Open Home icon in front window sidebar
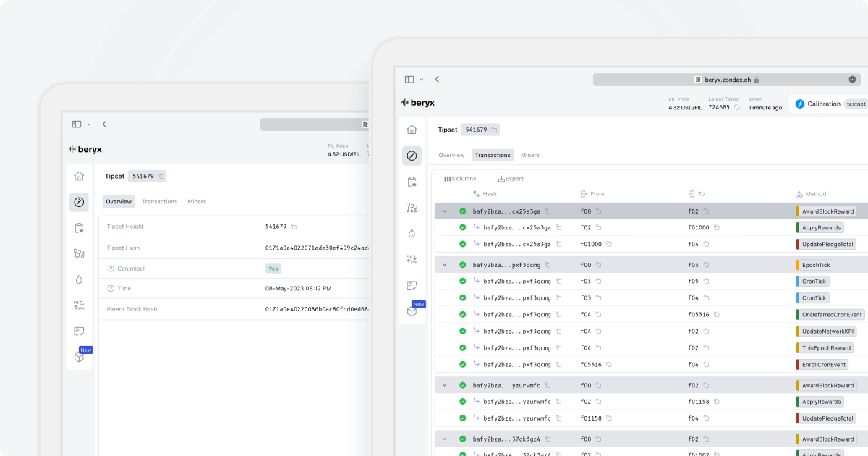 [x=412, y=130]
